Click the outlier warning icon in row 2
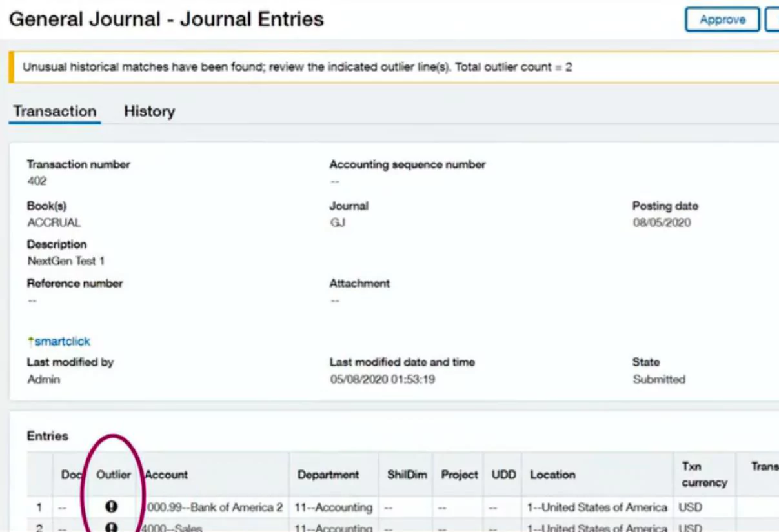The height and width of the screenshot is (532, 779). 111,527
